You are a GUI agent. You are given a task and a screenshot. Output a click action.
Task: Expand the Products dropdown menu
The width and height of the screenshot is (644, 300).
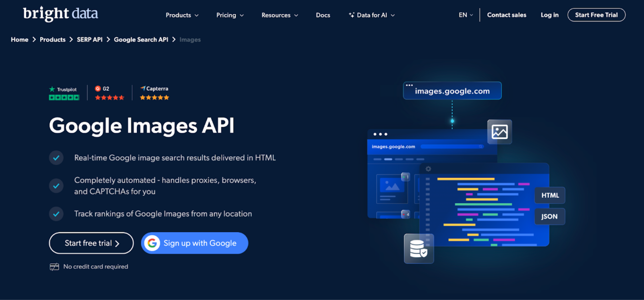coord(182,15)
